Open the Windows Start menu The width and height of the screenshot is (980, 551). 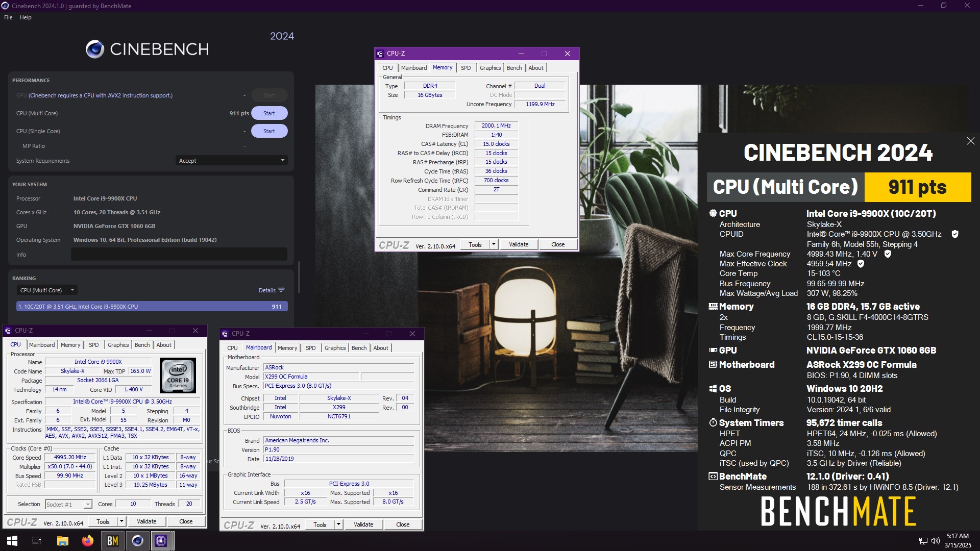pyautogui.click(x=12, y=541)
